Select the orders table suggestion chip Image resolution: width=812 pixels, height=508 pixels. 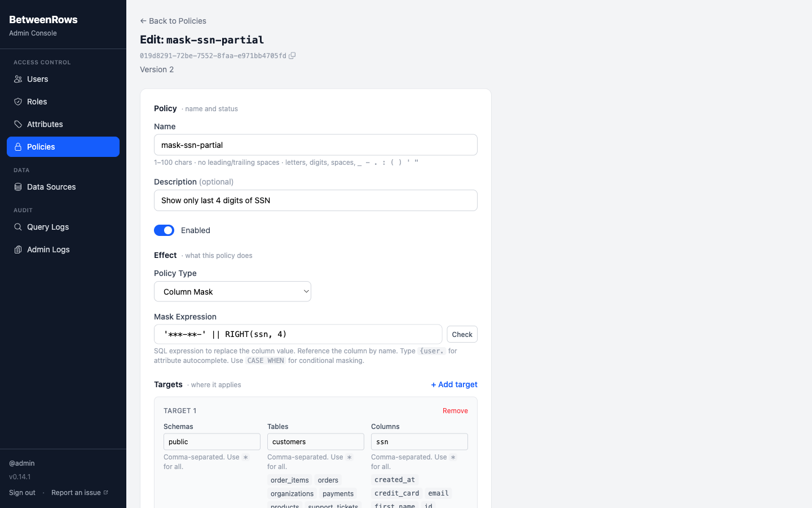[x=328, y=480]
